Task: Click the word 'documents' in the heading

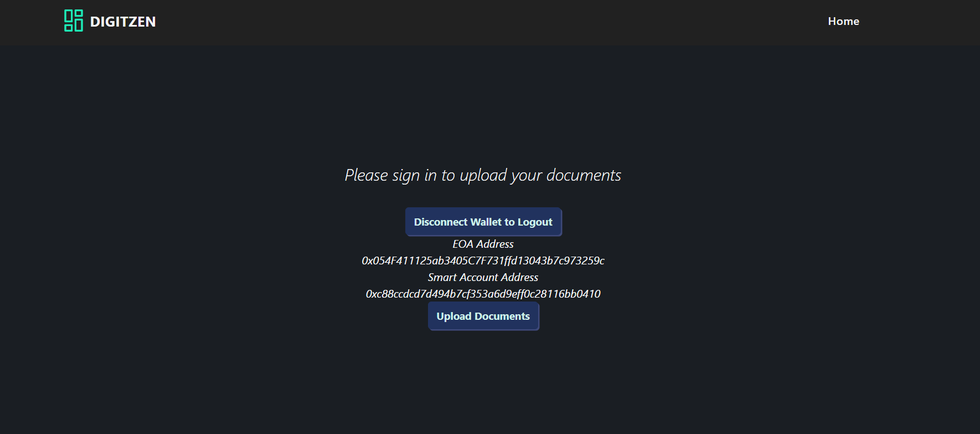Action: (584, 175)
